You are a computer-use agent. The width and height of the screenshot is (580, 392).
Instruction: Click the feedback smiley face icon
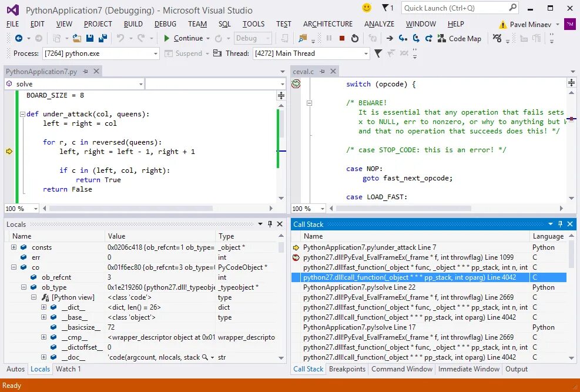click(367, 8)
